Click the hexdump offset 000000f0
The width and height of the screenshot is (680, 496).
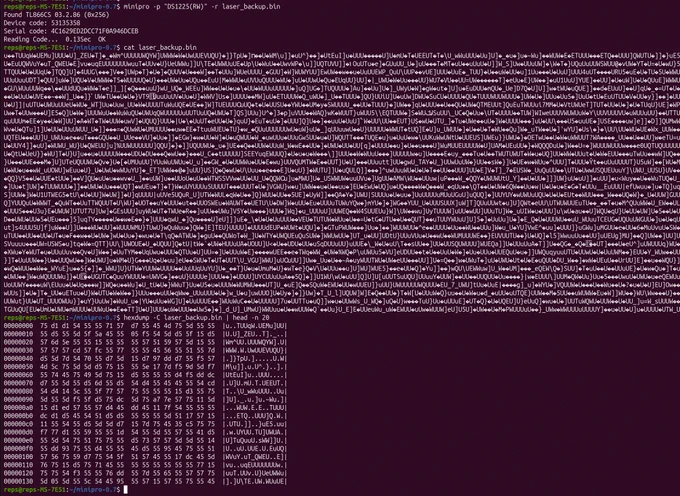tap(18, 449)
